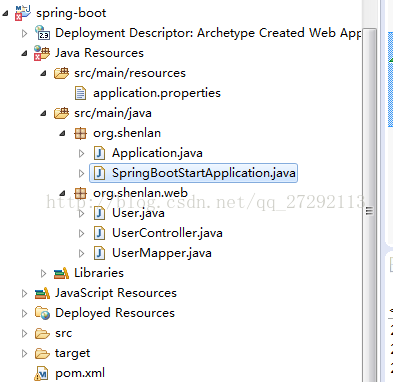Select the Libraries label

tap(99, 273)
